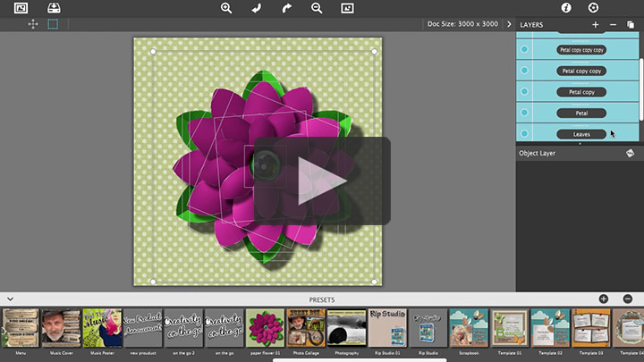The width and height of the screenshot is (644, 362).
Task: Choose the Music Cover preset
Action: click(x=61, y=328)
